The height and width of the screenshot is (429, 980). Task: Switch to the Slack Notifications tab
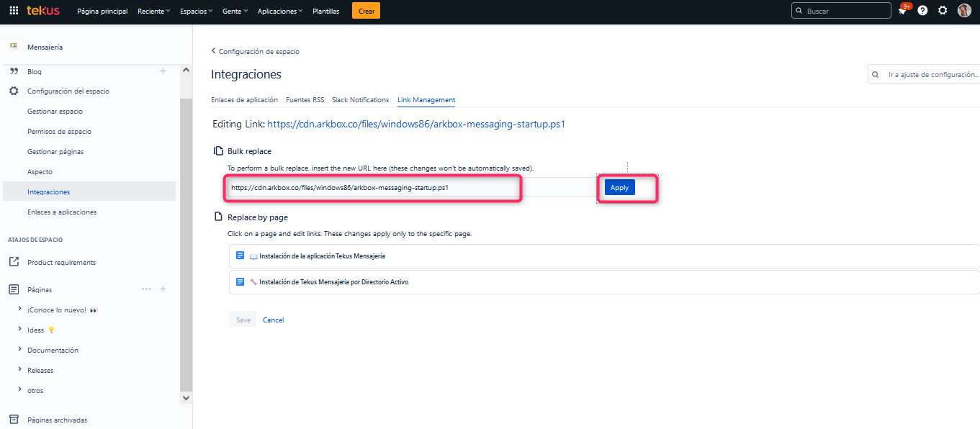[x=360, y=100]
